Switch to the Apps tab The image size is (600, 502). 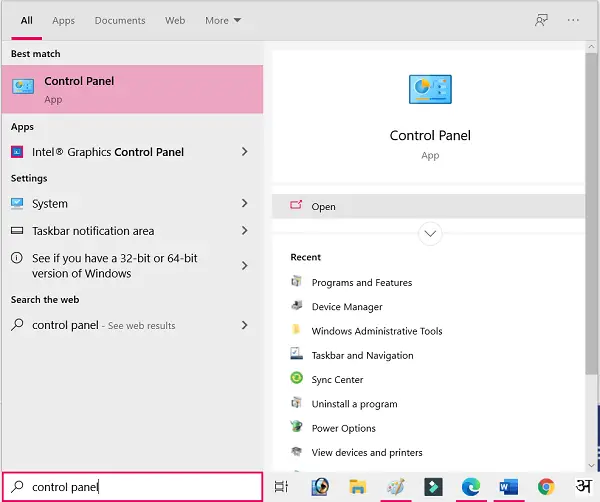point(64,20)
